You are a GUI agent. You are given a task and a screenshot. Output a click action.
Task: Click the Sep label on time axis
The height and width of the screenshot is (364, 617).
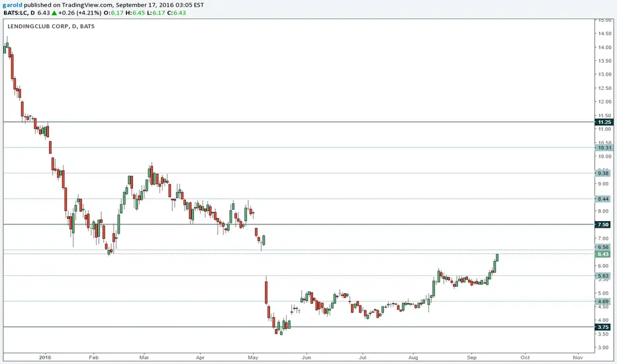coord(471,357)
